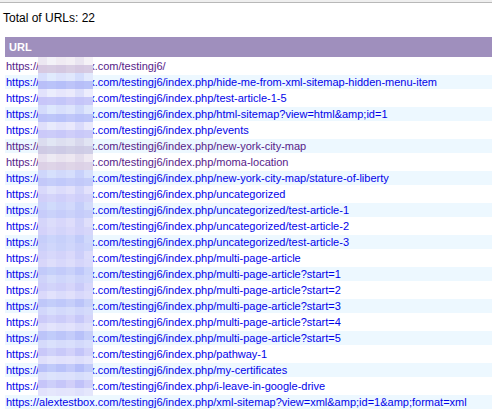Open the multi-page-article?start=3 link

173,306
